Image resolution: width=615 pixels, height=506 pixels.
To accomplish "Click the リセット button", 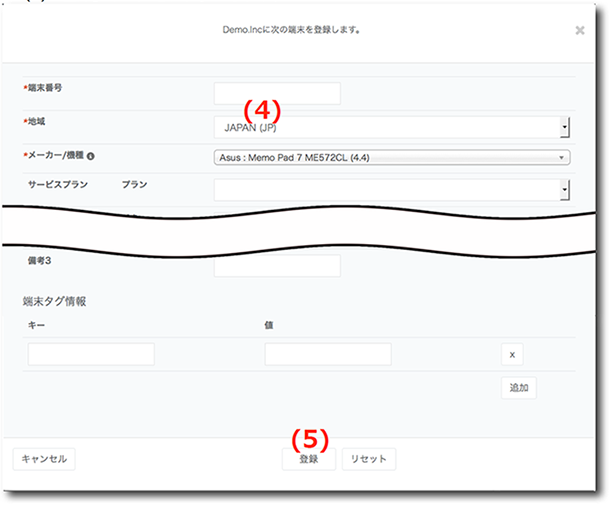I will 369,459.
